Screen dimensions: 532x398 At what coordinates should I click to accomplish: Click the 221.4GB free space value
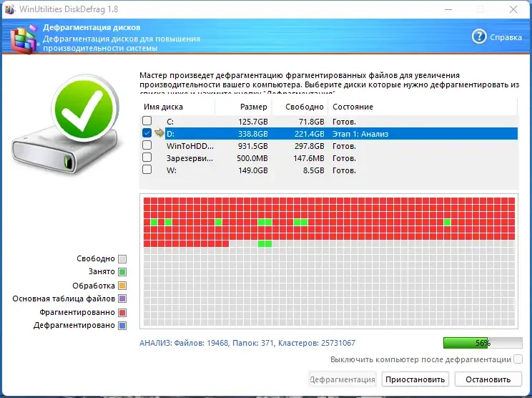click(x=310, y=134)
